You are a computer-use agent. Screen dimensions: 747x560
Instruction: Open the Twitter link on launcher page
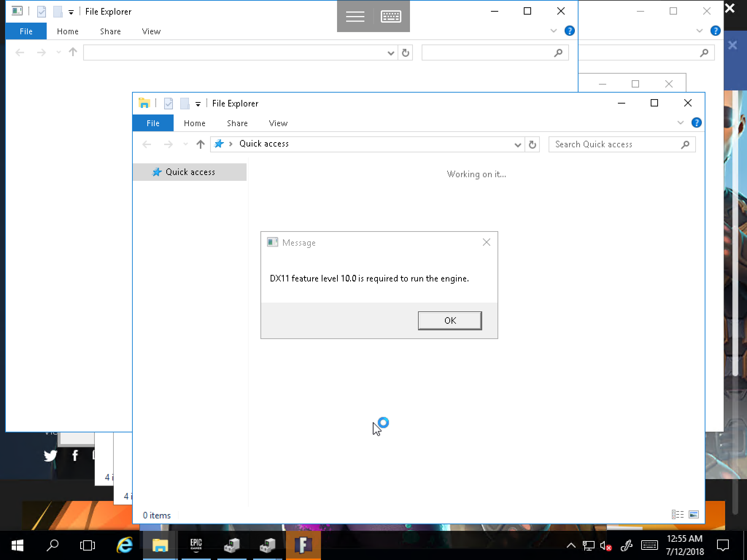tap(50, 455)
